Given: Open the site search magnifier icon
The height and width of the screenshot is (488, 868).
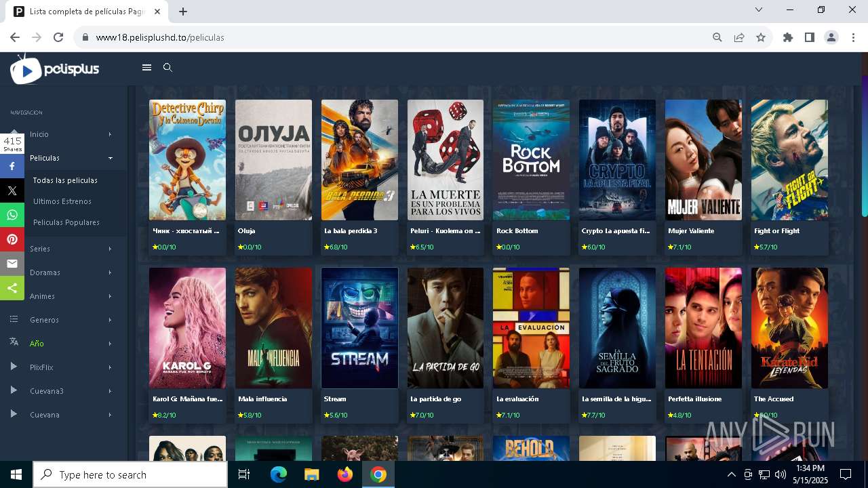Looking at the screenshot, I should (167, 67).
